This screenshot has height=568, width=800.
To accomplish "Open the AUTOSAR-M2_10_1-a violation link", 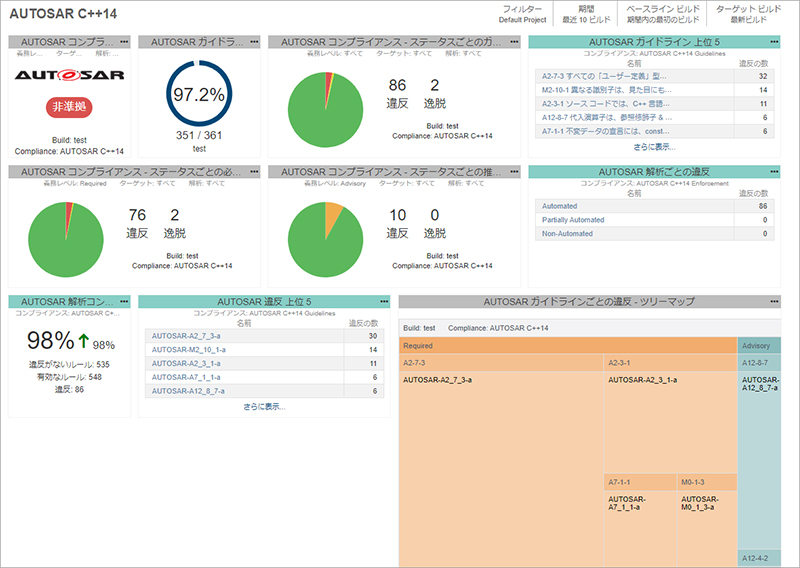I will pos(189,350).
